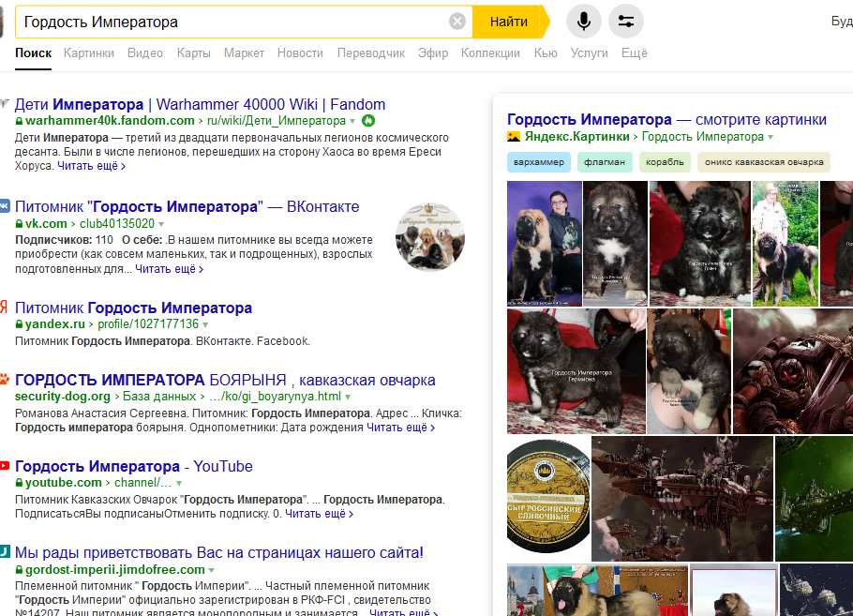
Task: Open puppy image captioned Гордость Императора Гермиона
Action: pos(576,371)
